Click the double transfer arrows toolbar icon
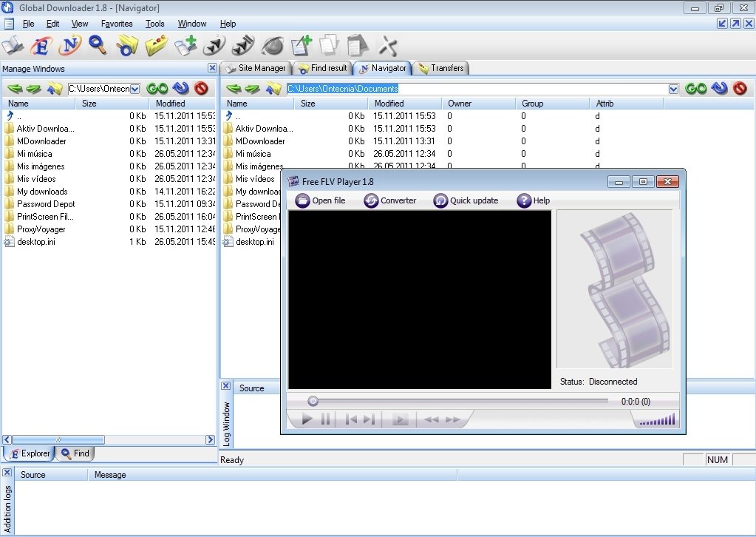 pos(243,46)
